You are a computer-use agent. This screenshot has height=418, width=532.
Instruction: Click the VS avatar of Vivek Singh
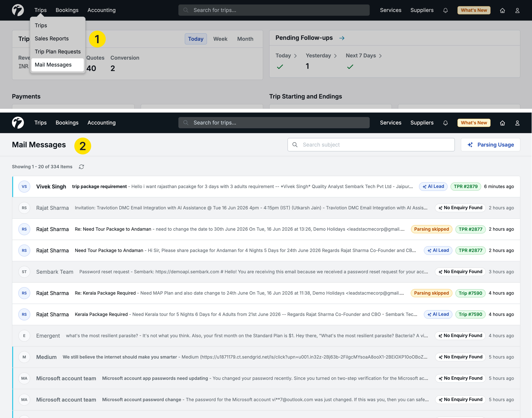point(24,186)
